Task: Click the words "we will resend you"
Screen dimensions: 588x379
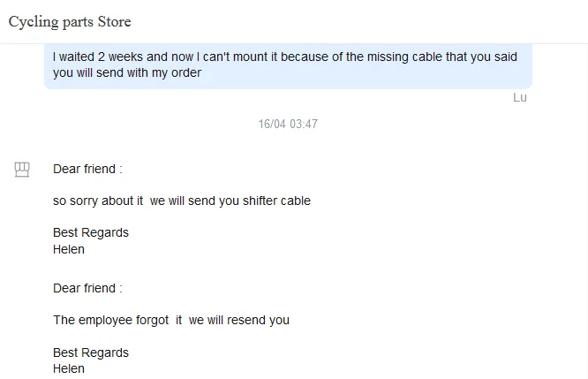Action: click(239, 320)
